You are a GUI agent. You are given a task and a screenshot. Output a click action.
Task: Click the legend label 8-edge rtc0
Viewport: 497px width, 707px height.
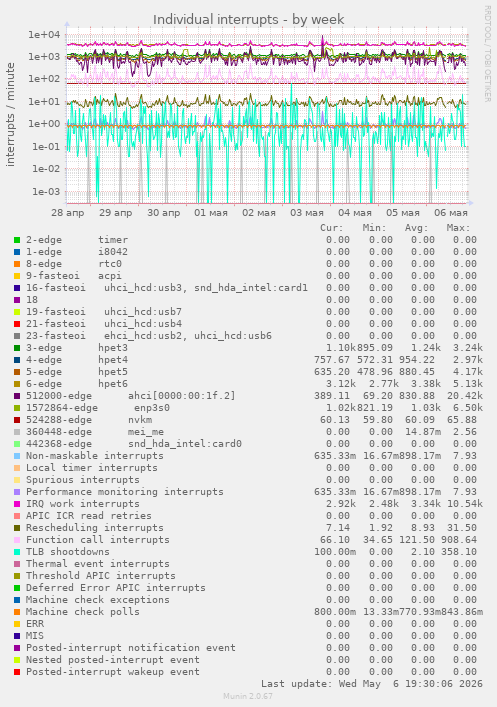coord(74,264)
